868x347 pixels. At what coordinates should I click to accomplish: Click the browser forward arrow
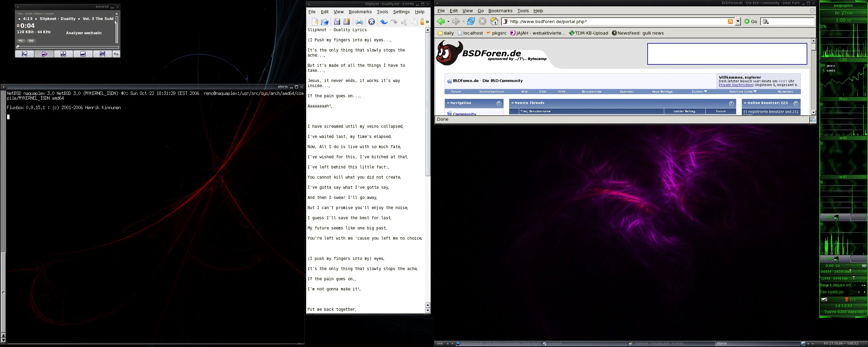tap(456, 22)
